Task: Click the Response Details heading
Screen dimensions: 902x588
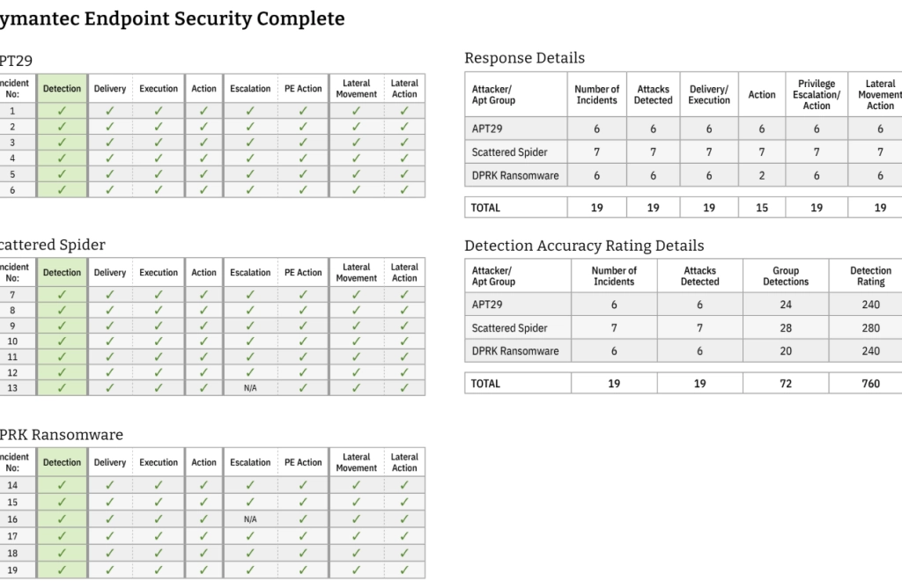Action: coord(525,58)
